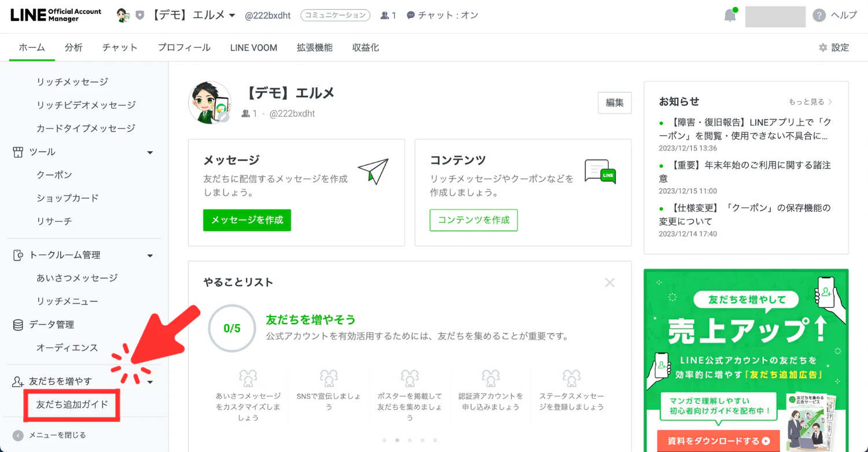This screenshot has height=452, width=868.
Task: Click the メッセージを作成 button
Action: pos(247,221)
